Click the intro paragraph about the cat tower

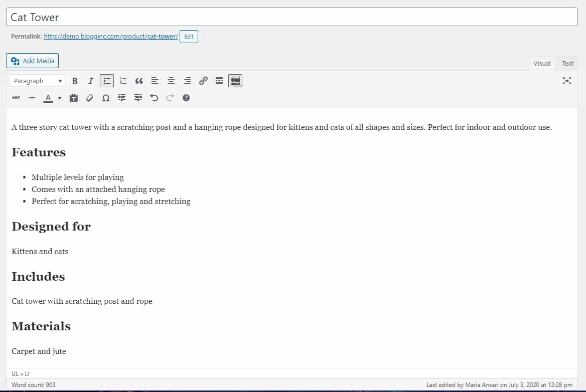click(x=282, y=127)
